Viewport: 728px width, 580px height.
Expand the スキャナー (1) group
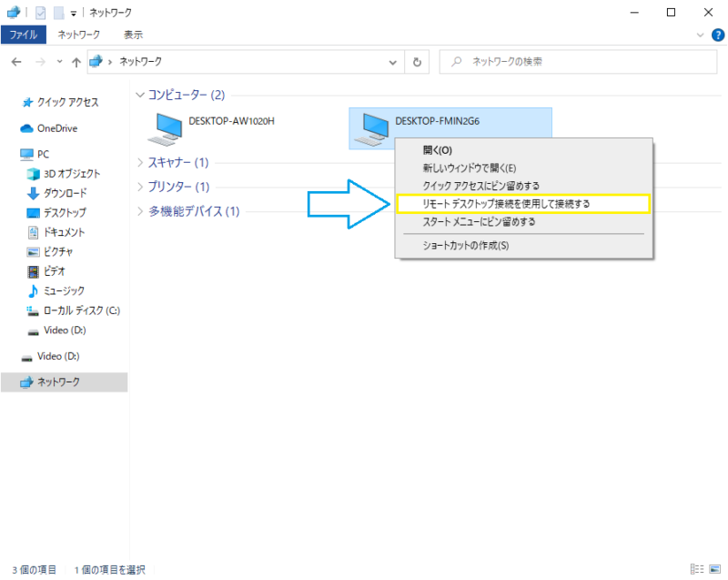click(140, 162)
